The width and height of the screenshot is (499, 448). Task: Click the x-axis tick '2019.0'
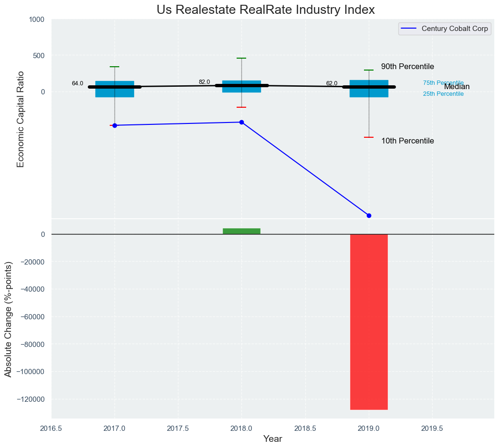click(x=369, y=428)
